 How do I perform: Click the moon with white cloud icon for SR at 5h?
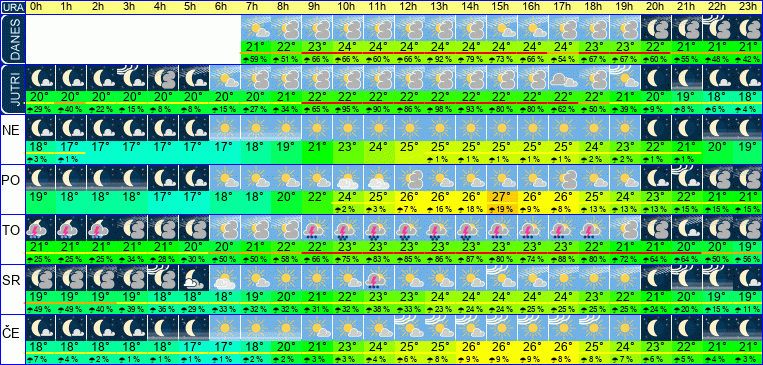(194, 277)
